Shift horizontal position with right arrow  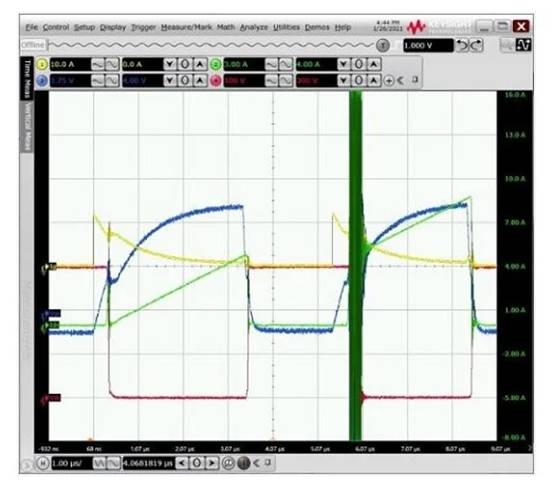[211, 463]
